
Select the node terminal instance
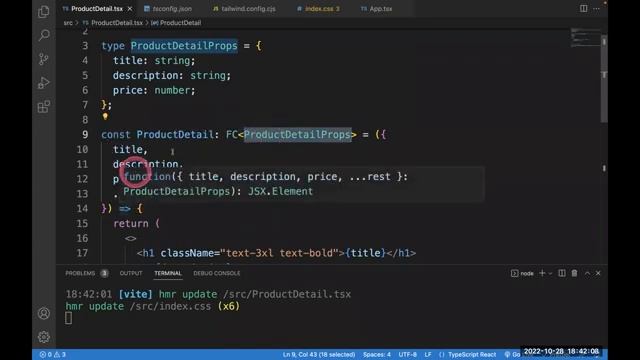click(522, 273)
